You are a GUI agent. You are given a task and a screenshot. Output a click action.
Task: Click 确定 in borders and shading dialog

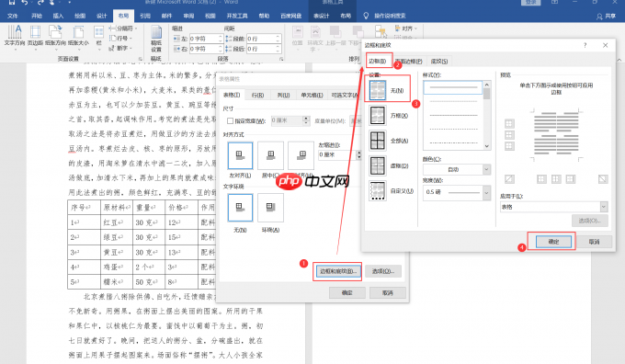(553, 242)
